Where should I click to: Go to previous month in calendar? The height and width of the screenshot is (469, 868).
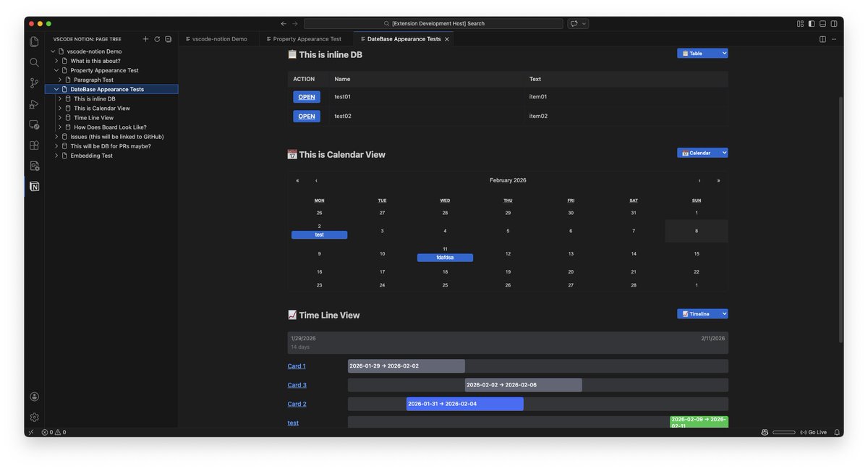pos(316,180)
